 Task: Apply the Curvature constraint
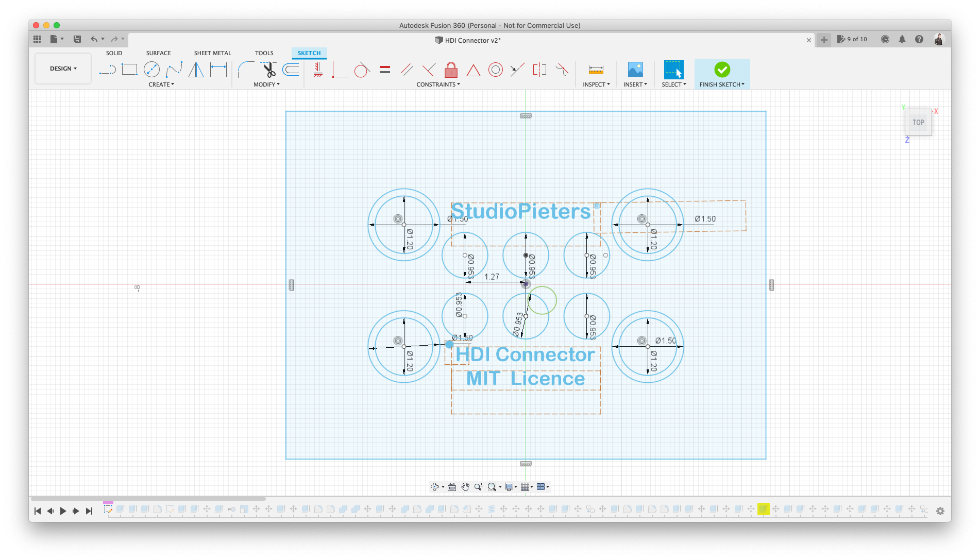[562, 70]
